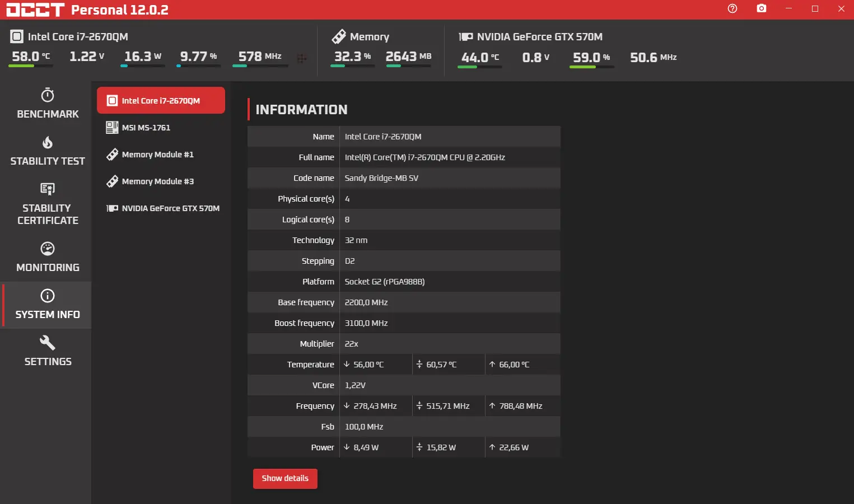Click the Stability Certificate icon
Image resolution: width=854 pixels, height=504 pixels.
click(48, 189)
